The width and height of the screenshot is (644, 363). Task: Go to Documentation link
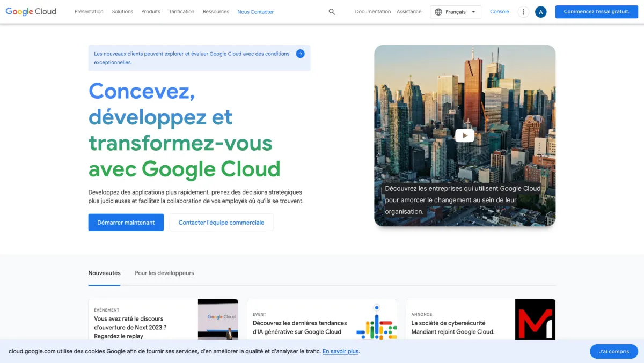(373, 12)
